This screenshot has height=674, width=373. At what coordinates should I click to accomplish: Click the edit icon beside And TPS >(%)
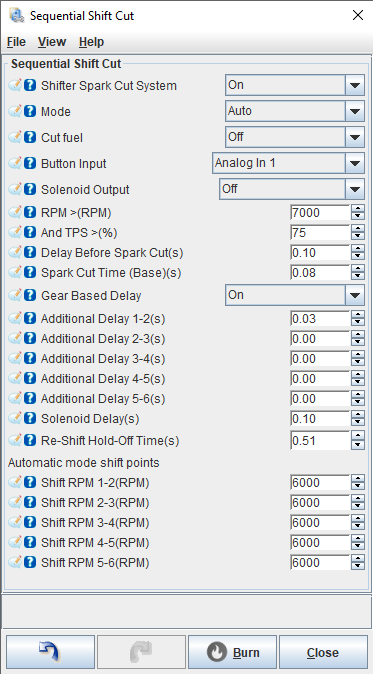tap(15, 233)
